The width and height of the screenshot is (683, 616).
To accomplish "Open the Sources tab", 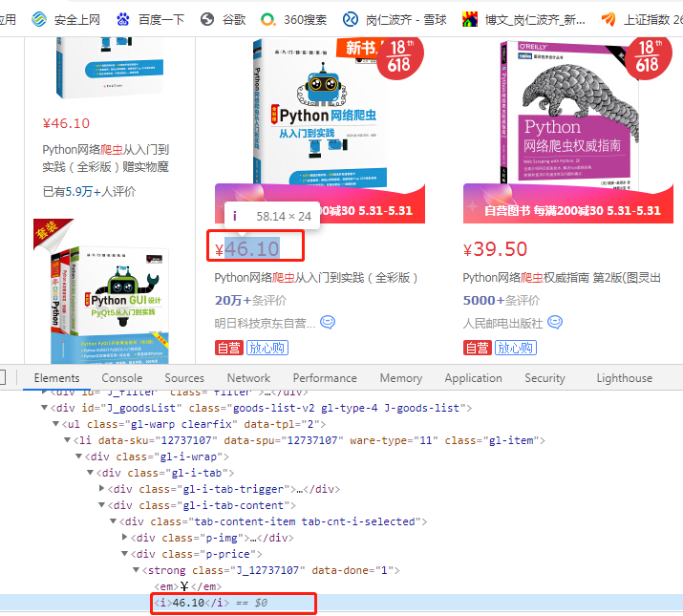I will click(184, 377).
